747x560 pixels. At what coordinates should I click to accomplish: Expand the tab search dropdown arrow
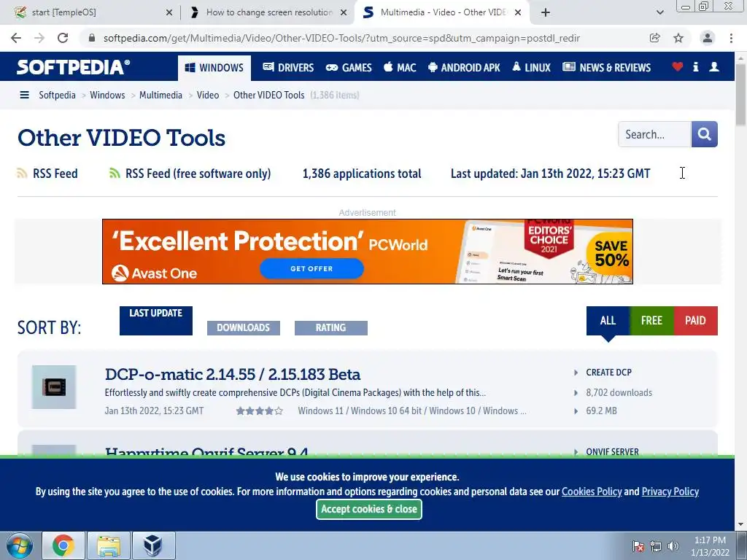[x=659, y=12]
